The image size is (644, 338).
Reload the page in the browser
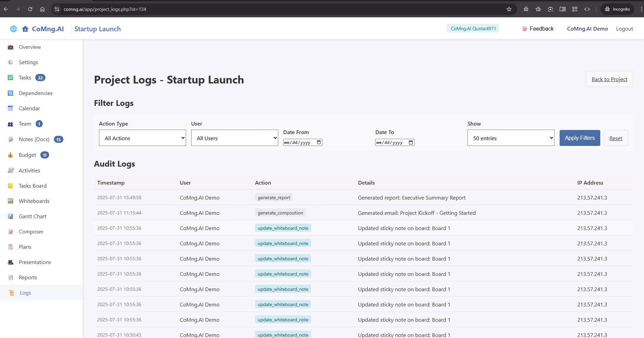30,9
